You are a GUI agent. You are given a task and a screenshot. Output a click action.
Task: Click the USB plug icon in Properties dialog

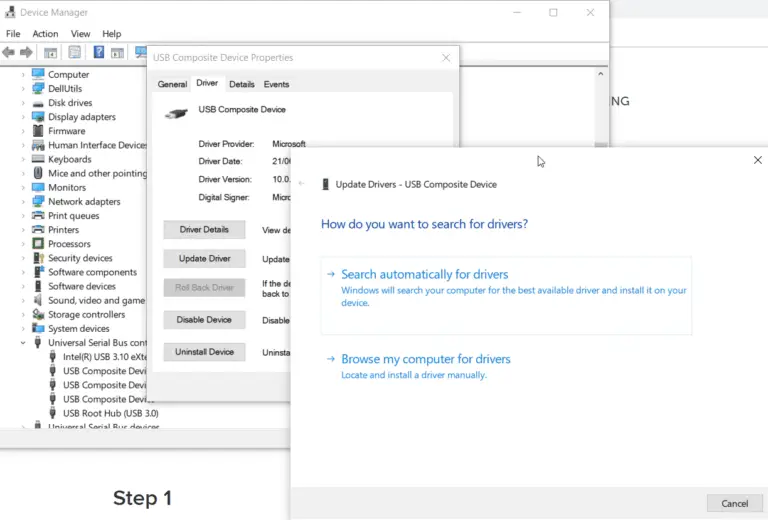click(x=176, y=114)
